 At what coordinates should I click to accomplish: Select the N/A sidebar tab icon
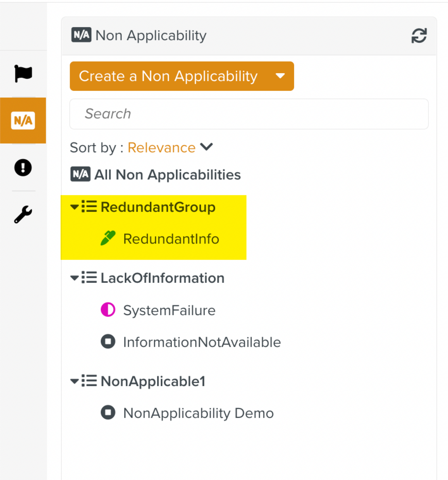(x=23, y=120)
